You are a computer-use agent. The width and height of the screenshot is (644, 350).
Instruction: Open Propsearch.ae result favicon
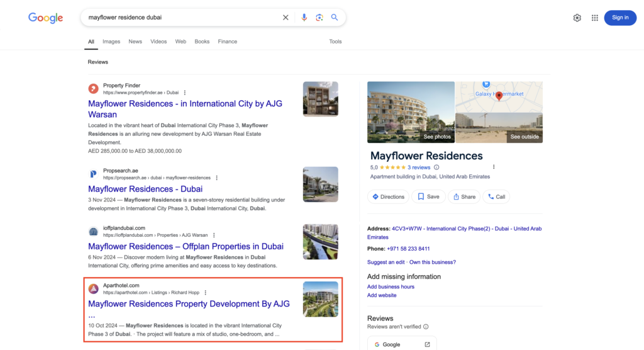93,174
